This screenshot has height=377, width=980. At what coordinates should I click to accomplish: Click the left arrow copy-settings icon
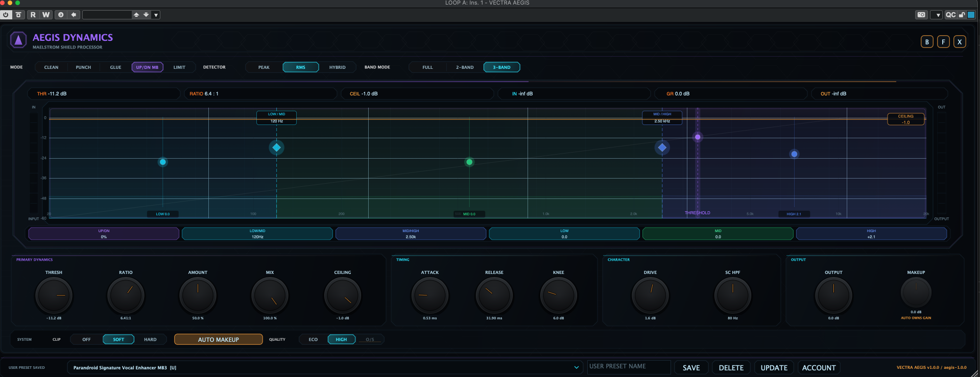pyautogui.click(x=74, y=15)
